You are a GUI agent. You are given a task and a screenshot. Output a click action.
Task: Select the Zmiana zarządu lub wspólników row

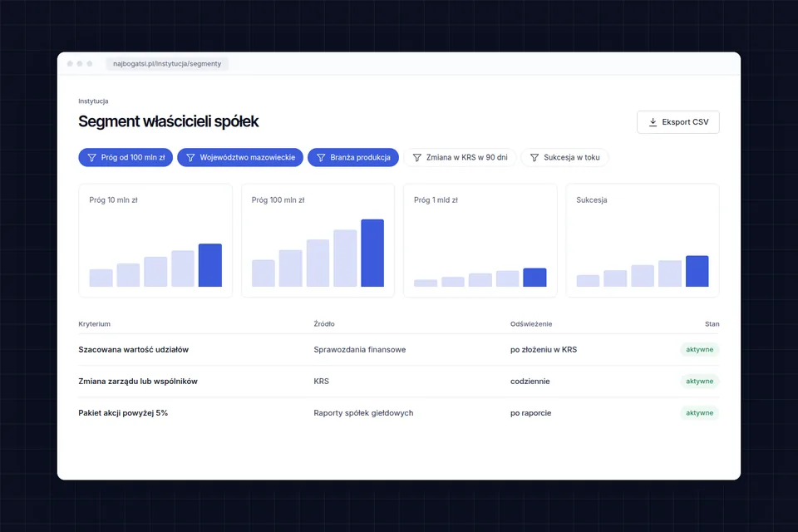point(399,382)
